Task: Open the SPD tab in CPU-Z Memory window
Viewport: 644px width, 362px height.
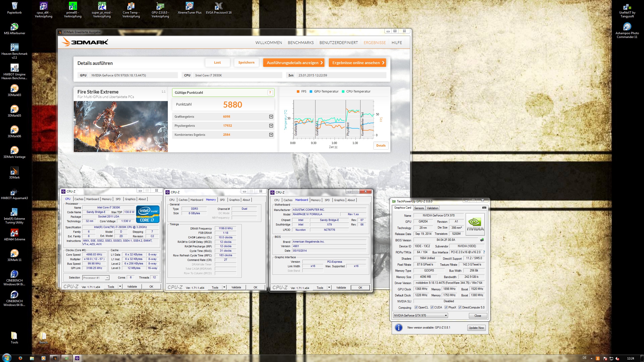Action: coord(222,200)
